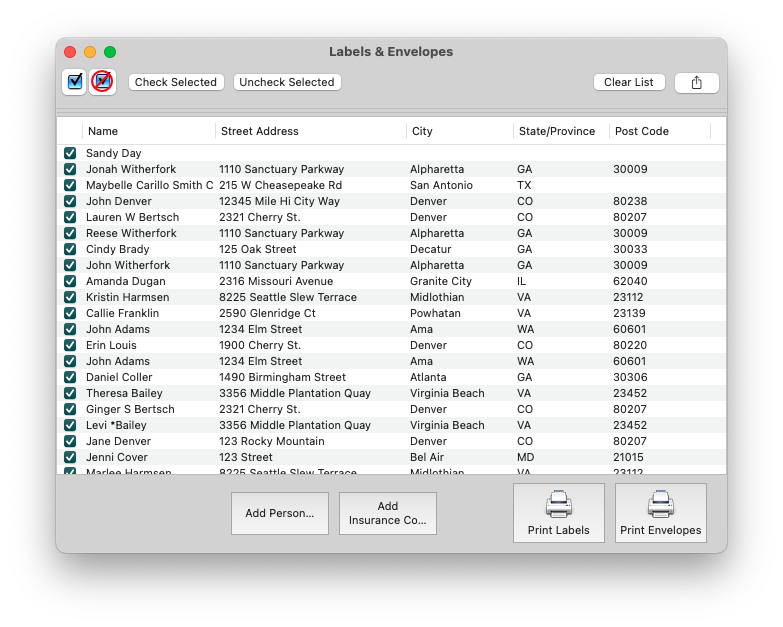Select the name Lauren W Bertsch

click(132, 217)
